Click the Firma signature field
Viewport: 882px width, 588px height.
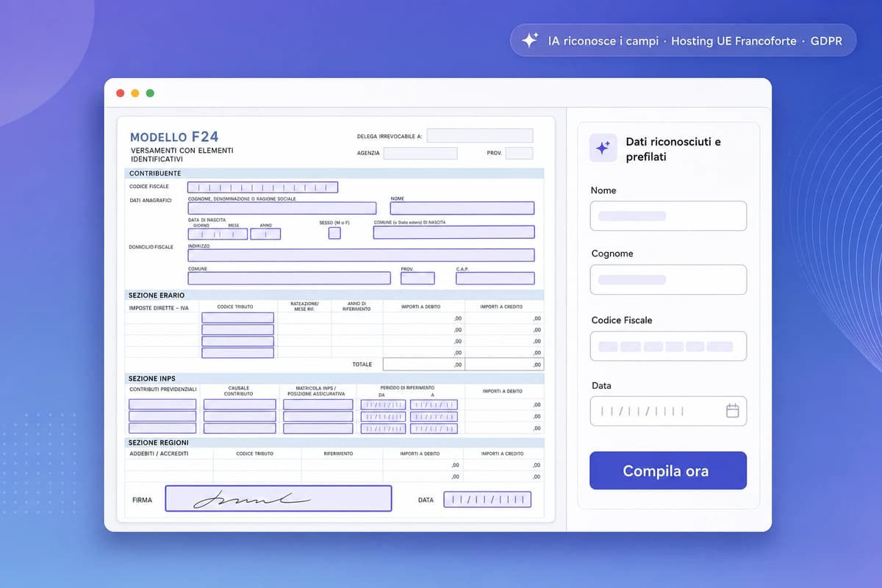pos(279,498)
